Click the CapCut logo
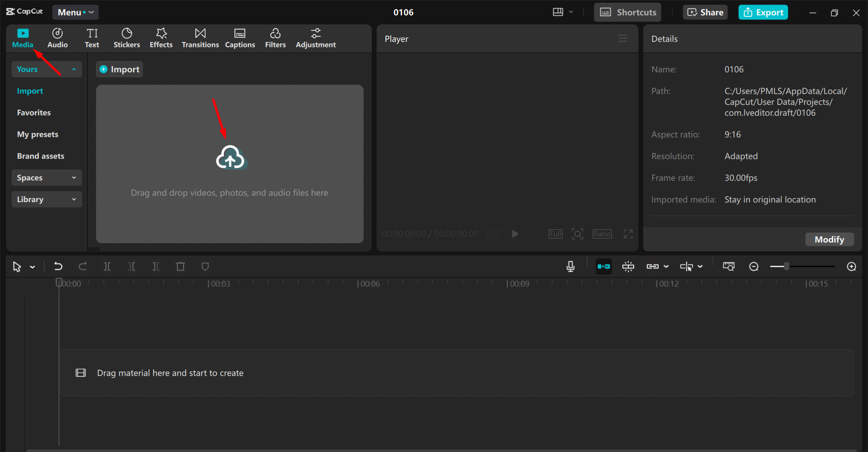This screenshot has height=452, width=868. pos(24,12)
